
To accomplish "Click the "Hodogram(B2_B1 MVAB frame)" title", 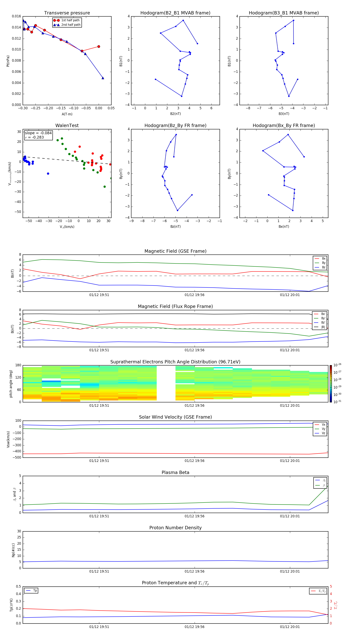I will 175,13.
